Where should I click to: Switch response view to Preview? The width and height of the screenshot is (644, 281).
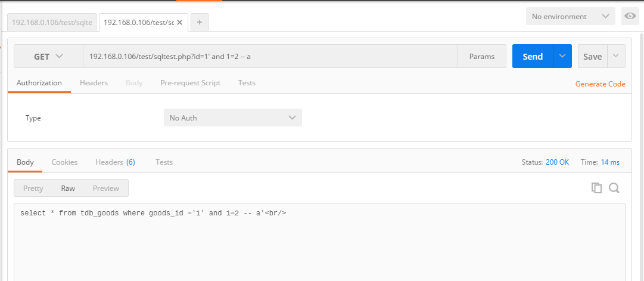coord(106,188)
